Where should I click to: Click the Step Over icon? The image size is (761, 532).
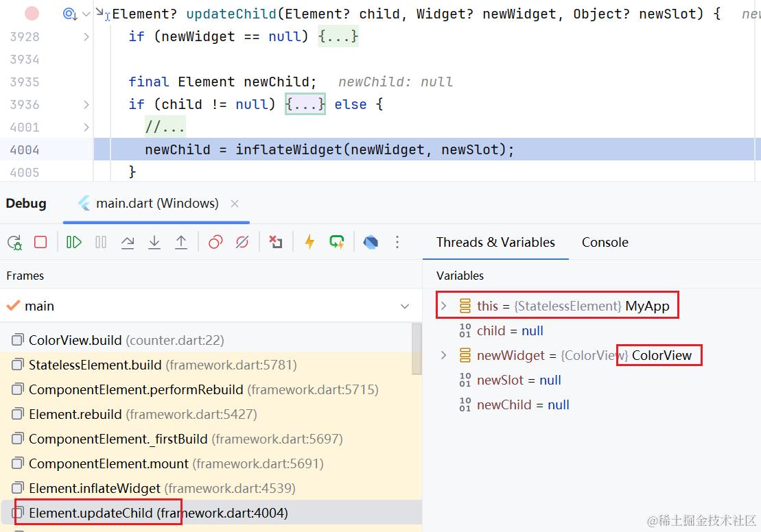[128, 242]
